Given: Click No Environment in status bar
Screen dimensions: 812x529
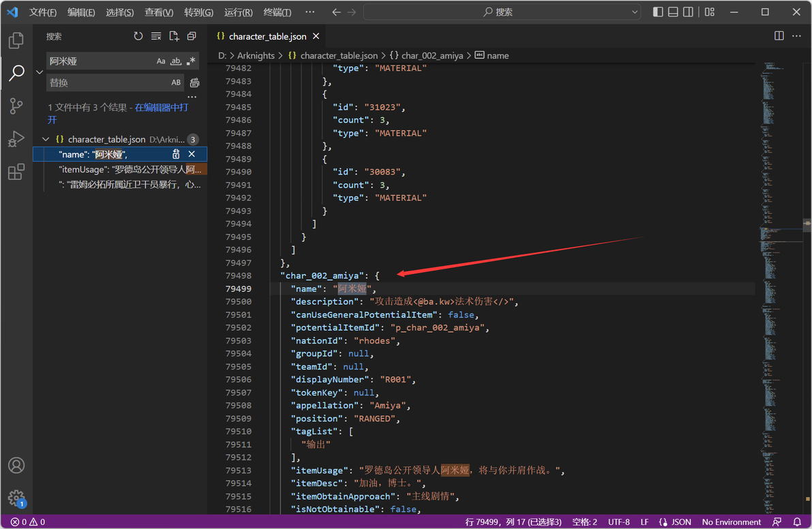Looking at the screenshot, I should click(731, 522).
